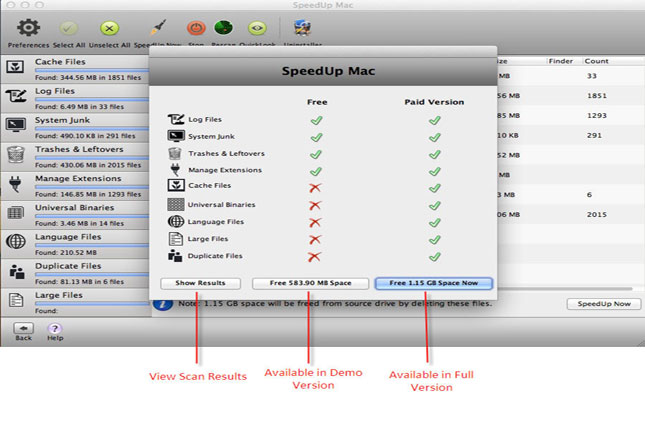Click the Select All toolbar icon
Image resolution: width=645 pixels, height=421 pixels.
point(68,28)
